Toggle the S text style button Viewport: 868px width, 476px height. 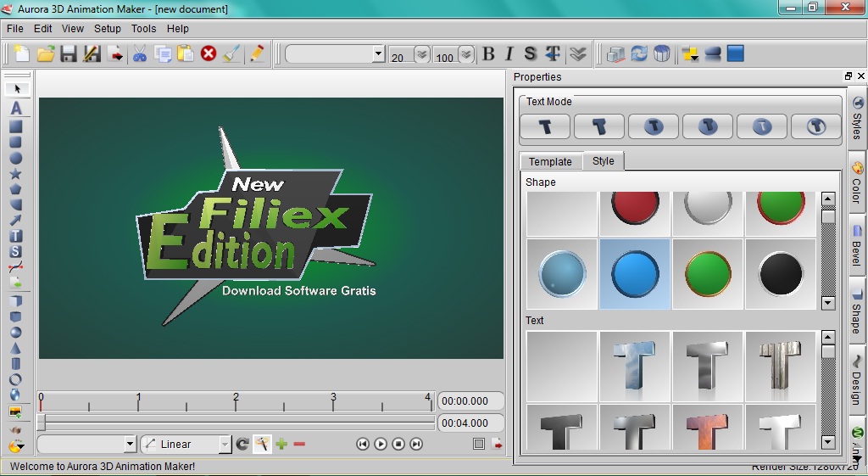(x=531, y=53)
